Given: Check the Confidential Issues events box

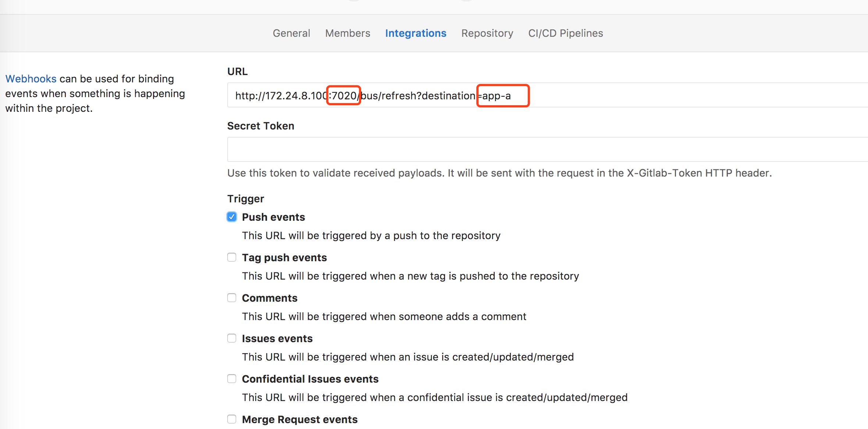Looking at the screenshot, I should point(232,379).
